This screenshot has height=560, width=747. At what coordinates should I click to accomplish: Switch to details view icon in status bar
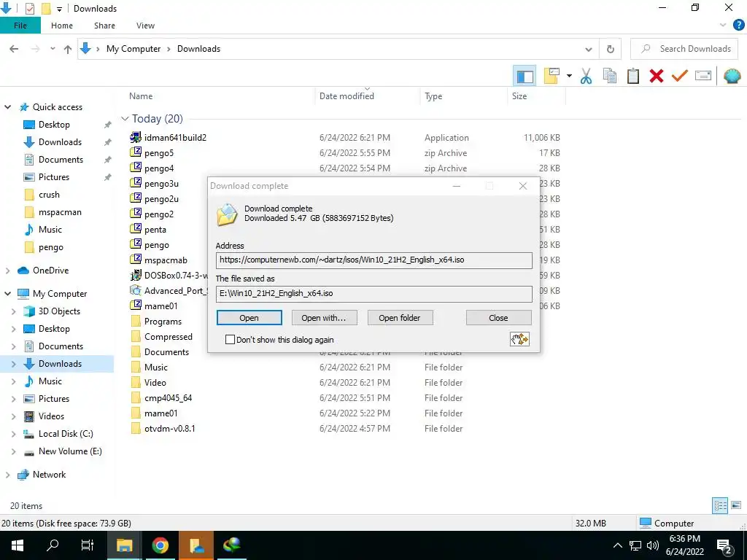click(720, 505)
